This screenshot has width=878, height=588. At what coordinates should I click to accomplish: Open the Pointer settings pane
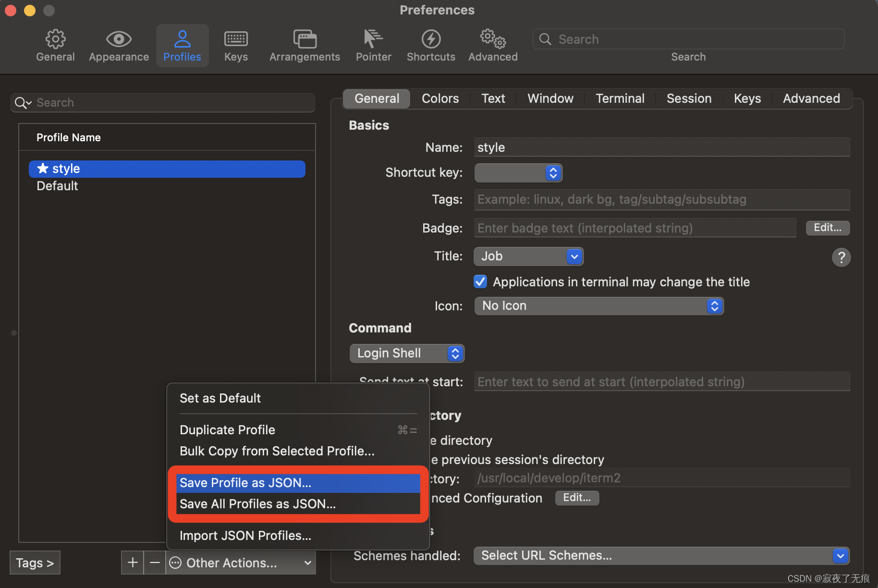click(374, 45)
